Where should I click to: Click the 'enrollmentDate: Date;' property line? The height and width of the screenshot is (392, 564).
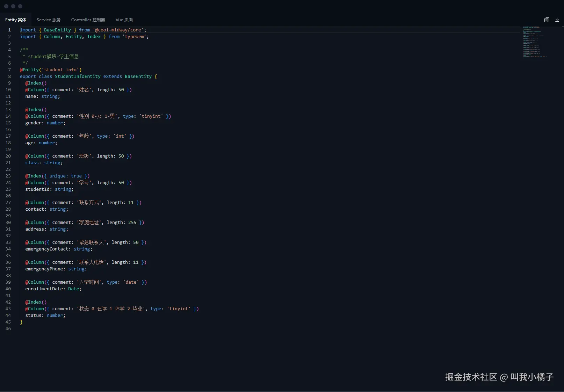pyautogui.click(x=53, y=289)
